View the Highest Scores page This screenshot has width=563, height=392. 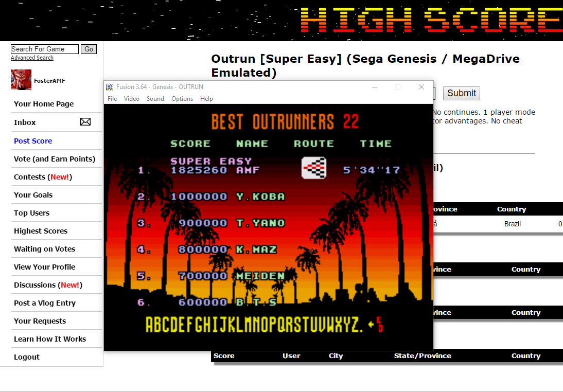[x=41, y=231]
